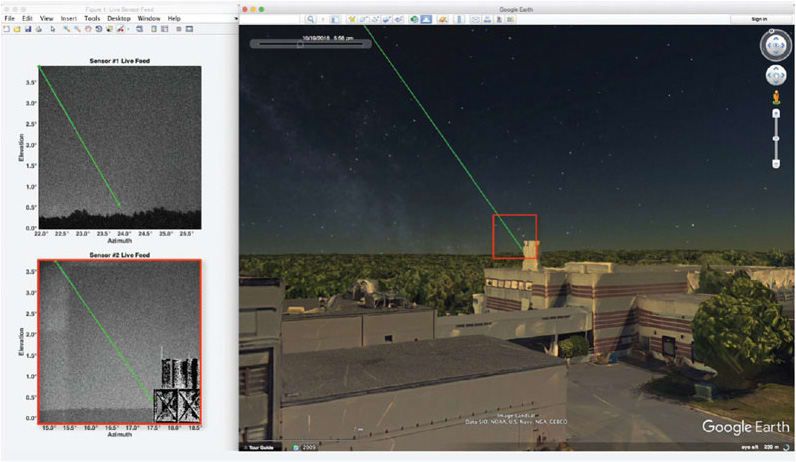Viewport: 796px width, 462px height.
Task: Add an image overlay
Action: pyautogui.click(x=386, y=19)
